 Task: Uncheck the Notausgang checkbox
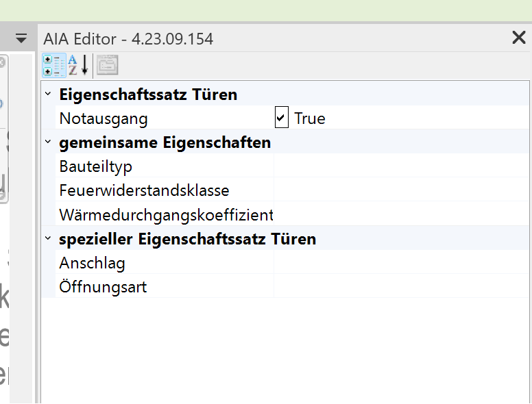click(281, 118)
